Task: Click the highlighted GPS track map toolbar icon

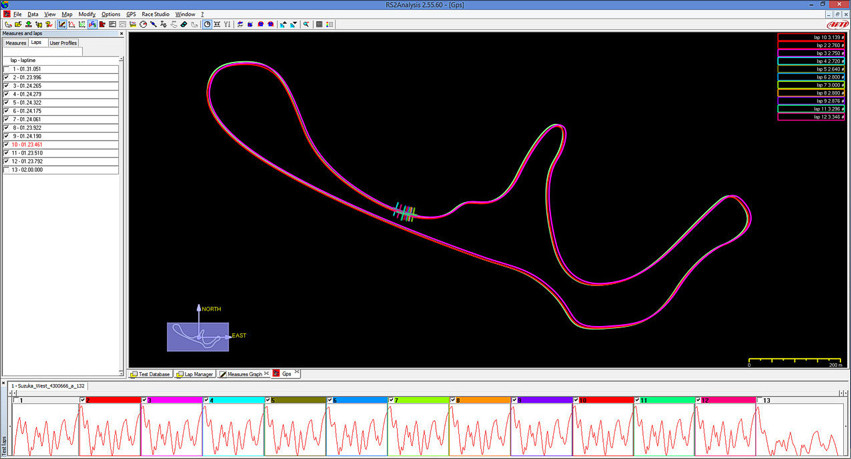Action: (x=92, y=24)
